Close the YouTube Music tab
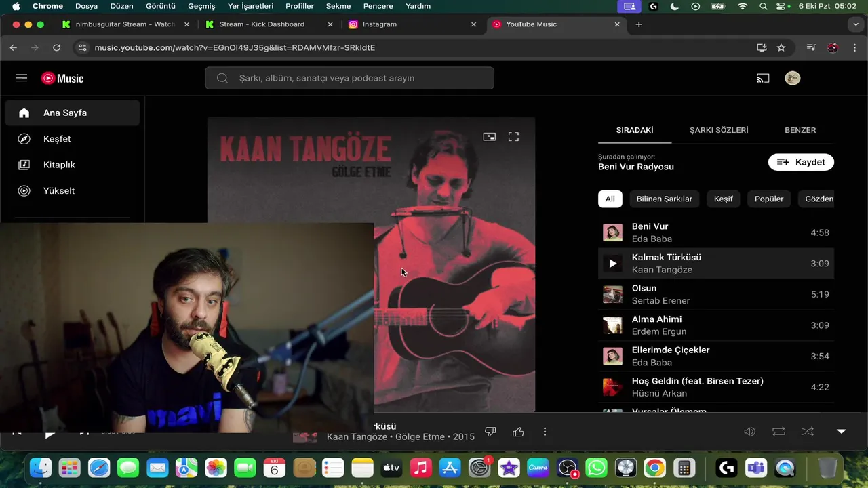 coord(617,24)
